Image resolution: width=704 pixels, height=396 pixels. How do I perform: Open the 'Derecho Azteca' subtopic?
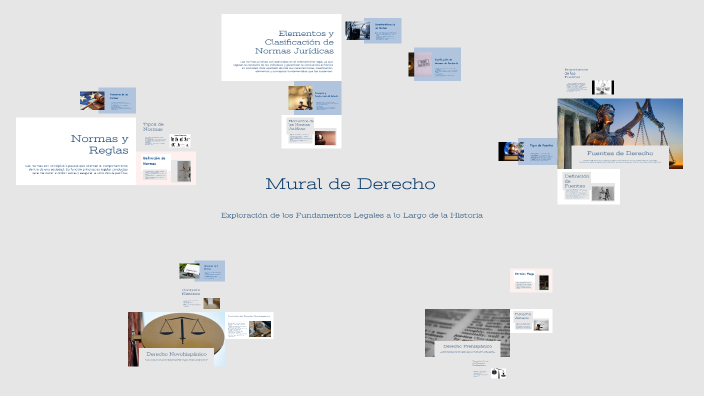coord(531,321)
